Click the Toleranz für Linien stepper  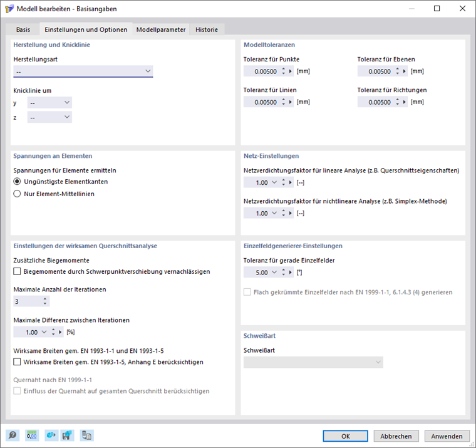point(284,102)
